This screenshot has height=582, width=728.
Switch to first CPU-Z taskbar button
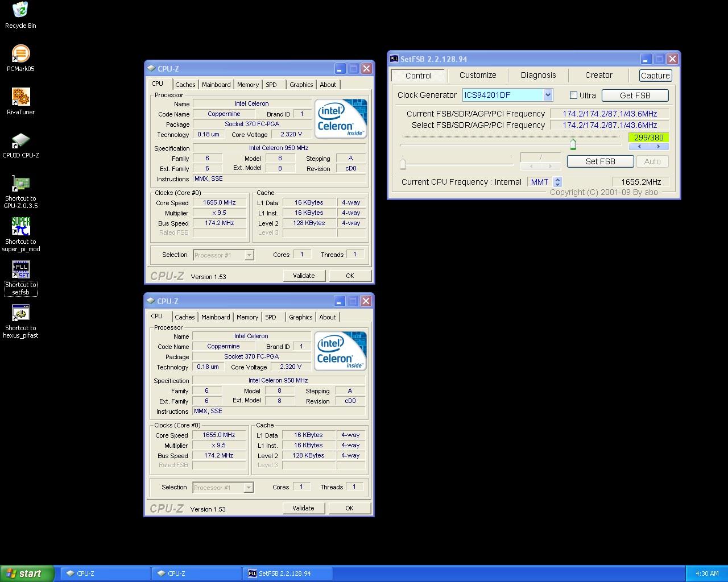click(105, 573)
